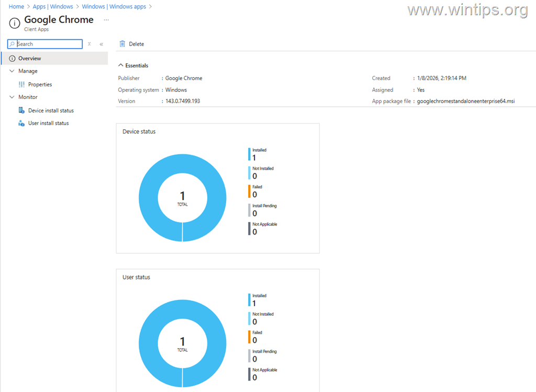Image resolution: width=536 pixels, height=392 pixels.
Task: Collapse the Manage section chevron
Action: click(12, 71)
